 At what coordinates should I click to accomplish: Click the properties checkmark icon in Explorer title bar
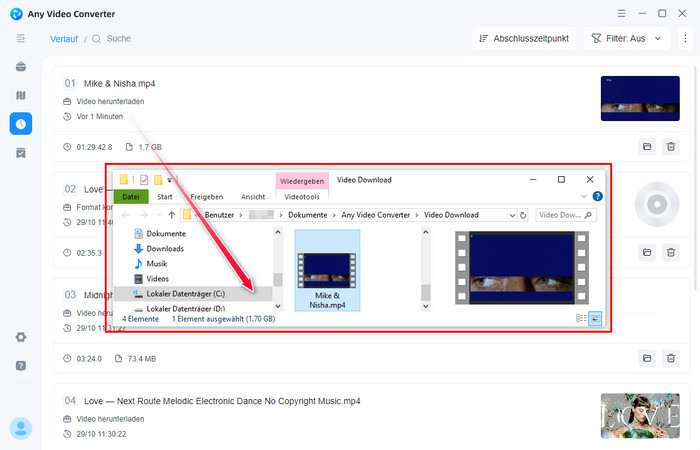coord(144,180)
